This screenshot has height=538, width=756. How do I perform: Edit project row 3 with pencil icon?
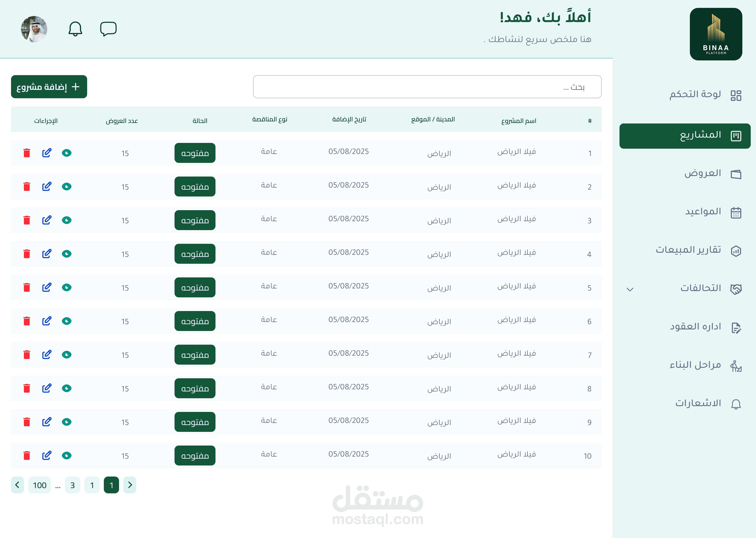(47, 220)
